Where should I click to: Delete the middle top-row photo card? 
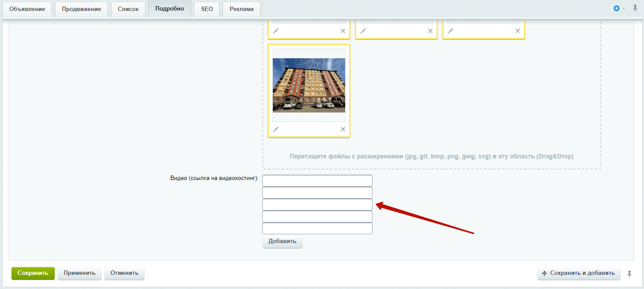click(x=430, y=31)
